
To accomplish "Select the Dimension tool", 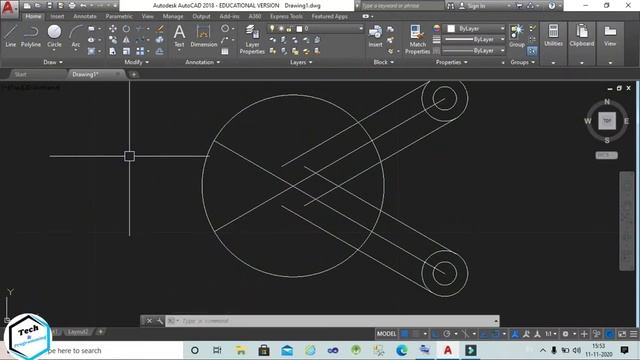I will 203,36.
